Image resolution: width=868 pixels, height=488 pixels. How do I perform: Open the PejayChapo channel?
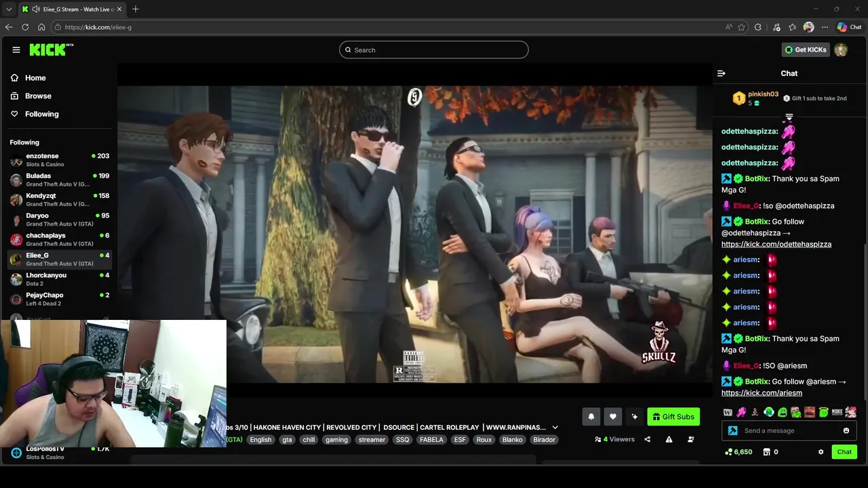pyautogui.click(x=59, y=299)
